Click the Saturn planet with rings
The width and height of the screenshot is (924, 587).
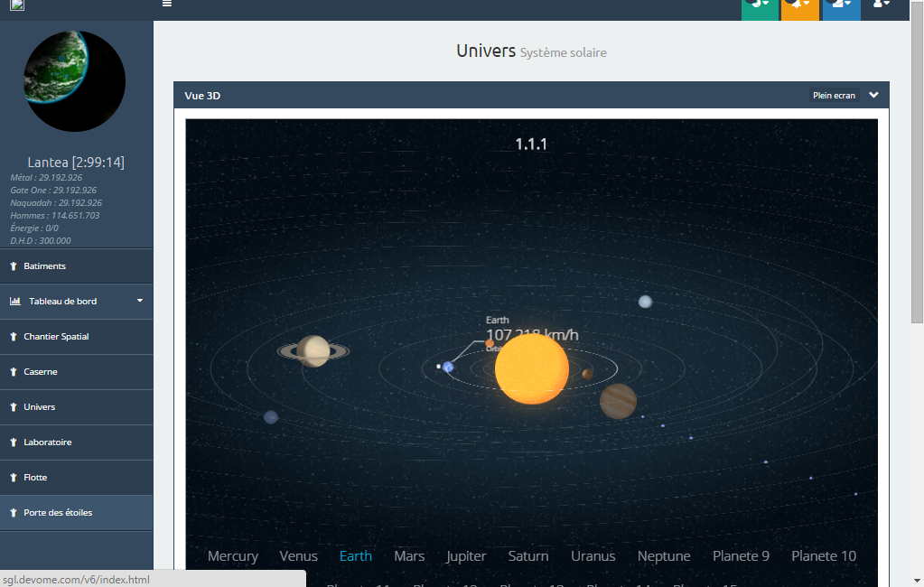(x=313, y=351)
